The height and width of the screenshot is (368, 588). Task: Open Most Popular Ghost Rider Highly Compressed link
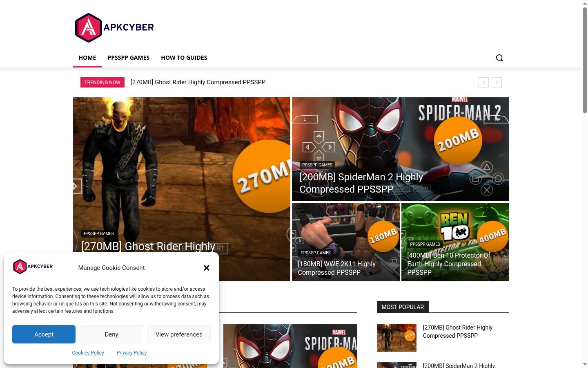click(458, 332)
